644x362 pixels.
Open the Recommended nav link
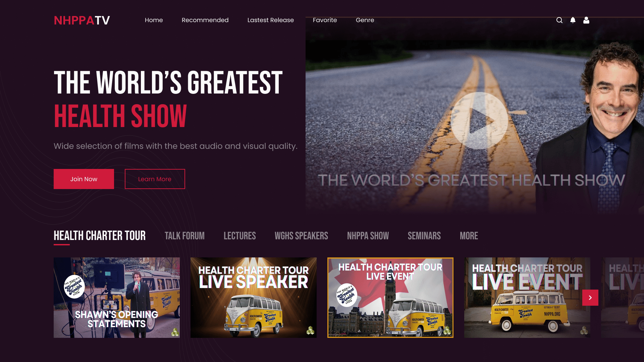(x=205, y=20)
